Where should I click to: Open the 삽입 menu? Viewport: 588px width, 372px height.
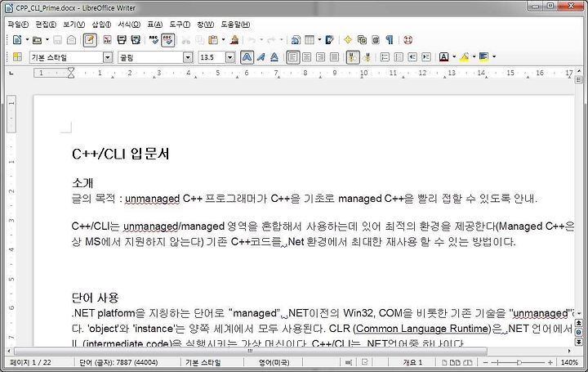(101, 25)
